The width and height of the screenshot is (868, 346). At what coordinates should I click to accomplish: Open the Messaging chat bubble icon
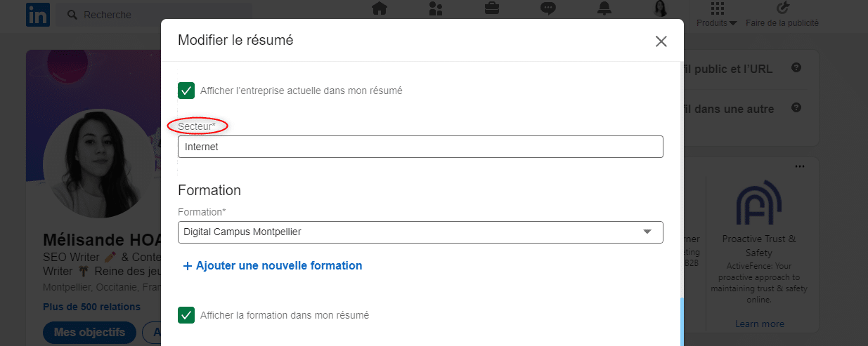pyautogui.click(x=548, y=9)
